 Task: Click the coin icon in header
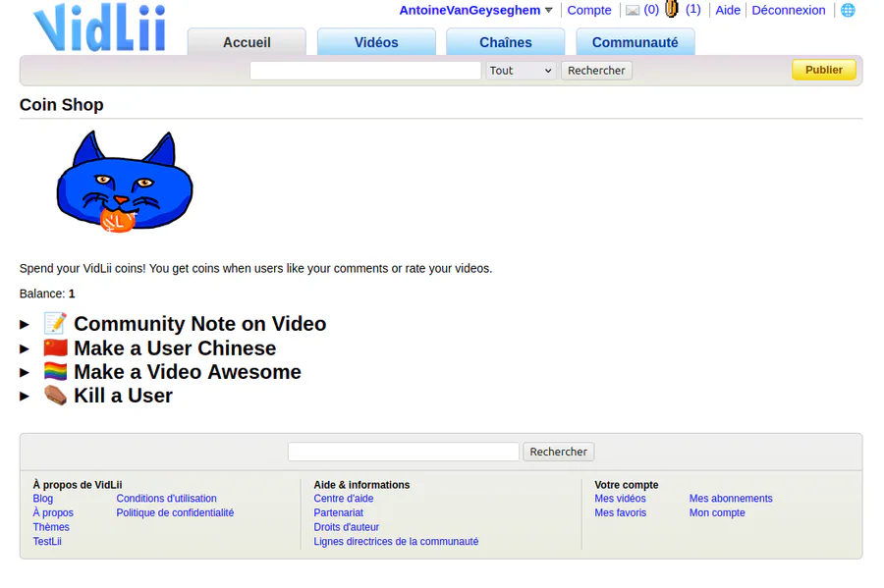pos(672,9)
